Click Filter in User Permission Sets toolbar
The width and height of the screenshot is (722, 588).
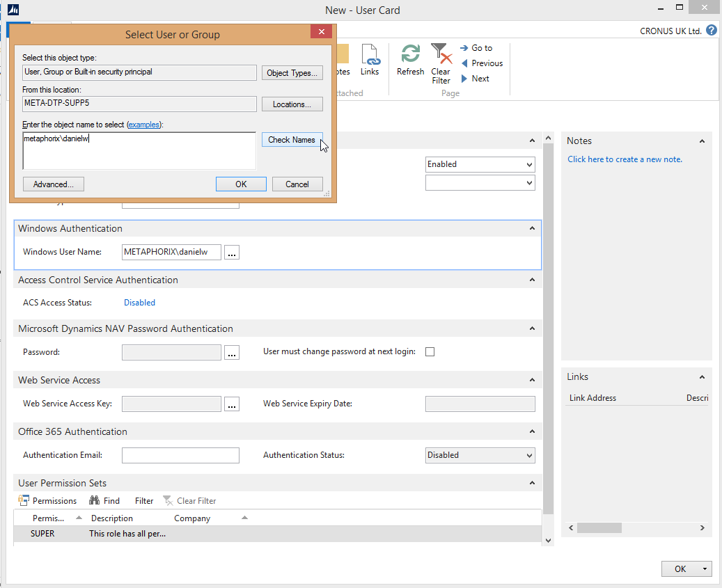pos(143,500)
